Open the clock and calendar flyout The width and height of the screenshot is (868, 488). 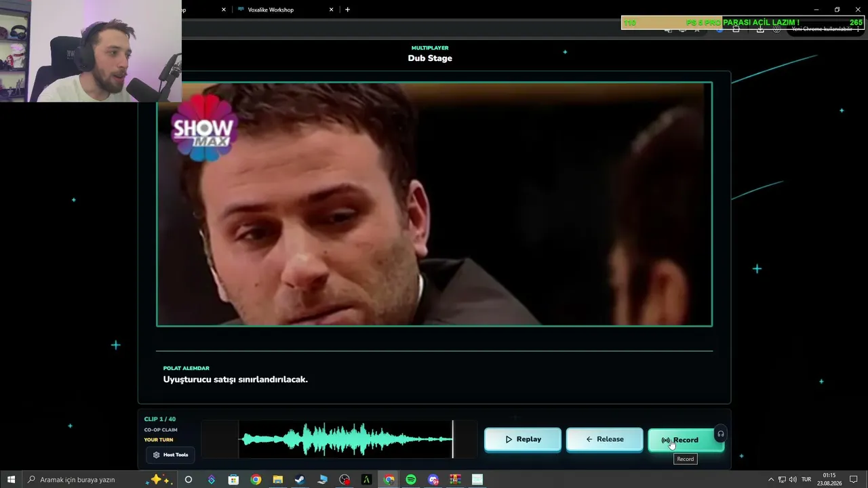[x=829, y=480]
